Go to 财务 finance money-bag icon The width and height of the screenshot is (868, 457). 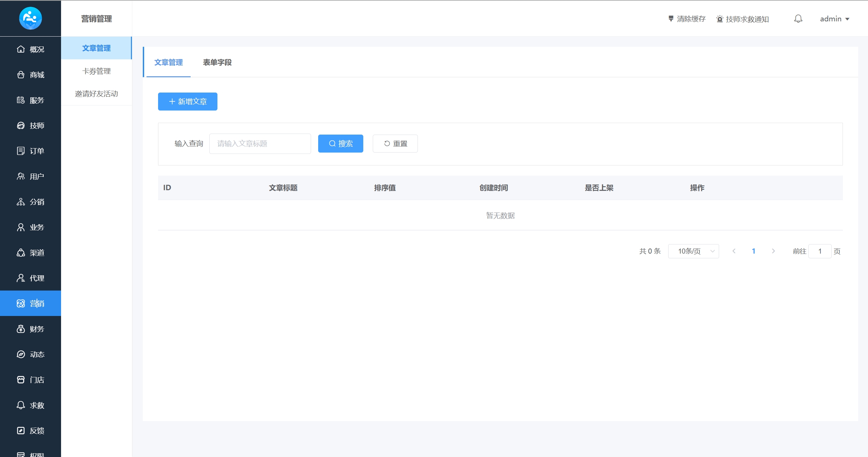click(x=21, y=329)
